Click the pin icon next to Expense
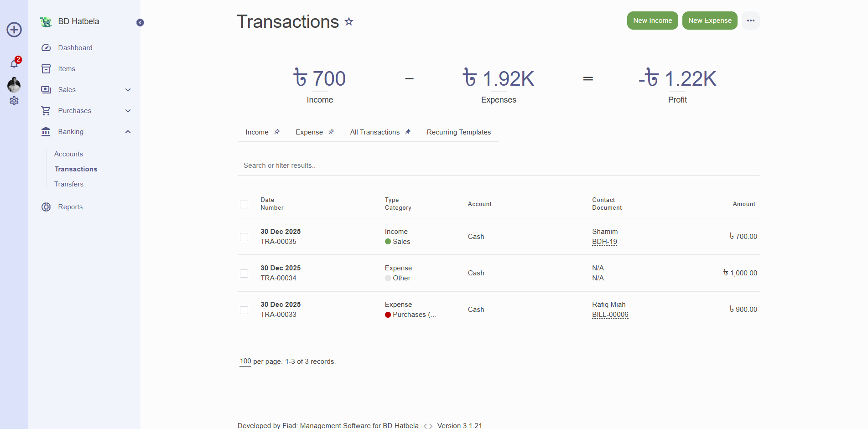Image resolution: width=868 pixels, height=429 pixels. pyautogui.click(x=331, y=132)
